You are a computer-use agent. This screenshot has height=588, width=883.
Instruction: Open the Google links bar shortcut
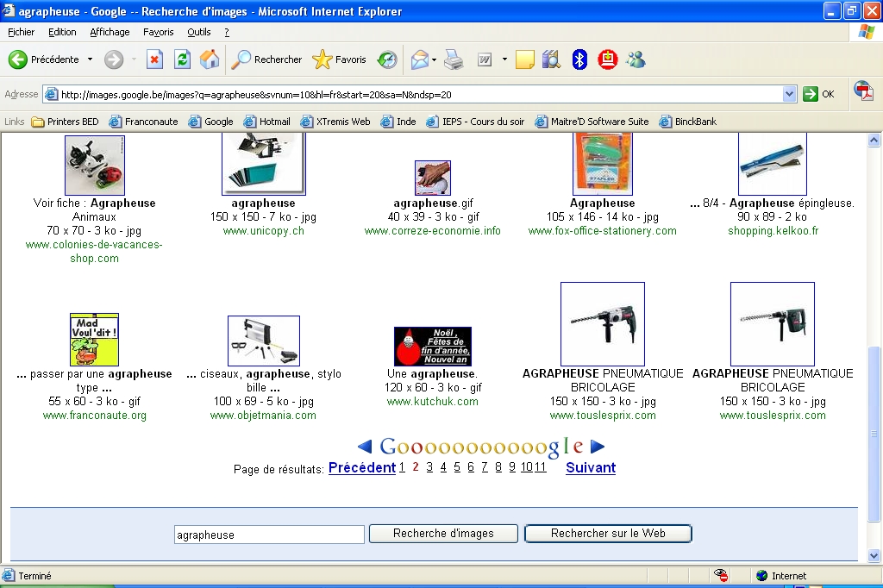point(211,122)
